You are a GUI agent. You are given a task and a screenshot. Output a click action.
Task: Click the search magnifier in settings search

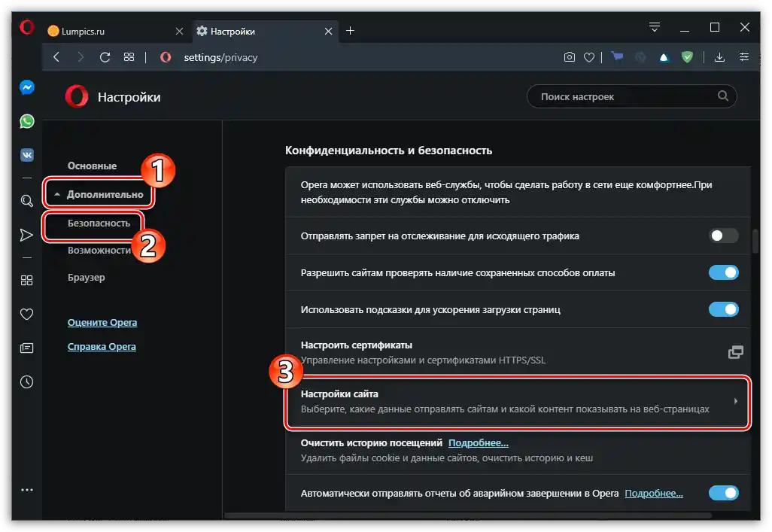click(723, 96)
